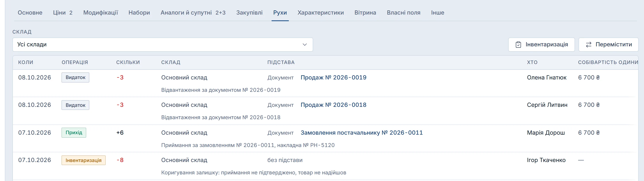Click the orange Інвентаризація operation badge
The height and width of the screenshot is (181, 644).
pos(84,160)
